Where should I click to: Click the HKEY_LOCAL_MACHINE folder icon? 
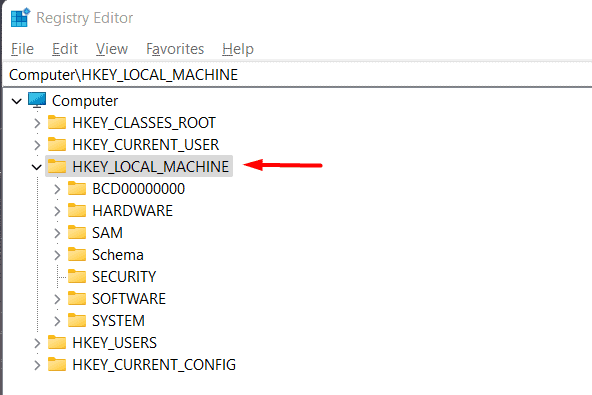[x=57, y=166]
